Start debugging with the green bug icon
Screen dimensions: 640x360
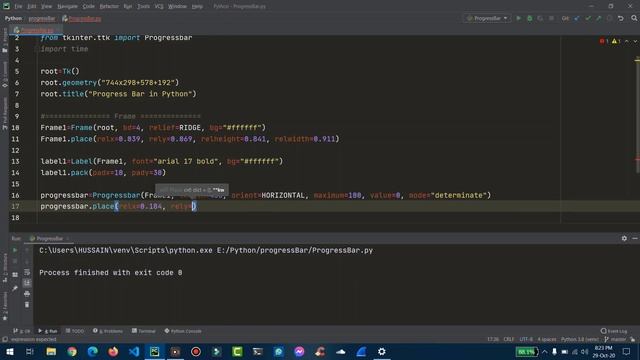coord(529,18)
